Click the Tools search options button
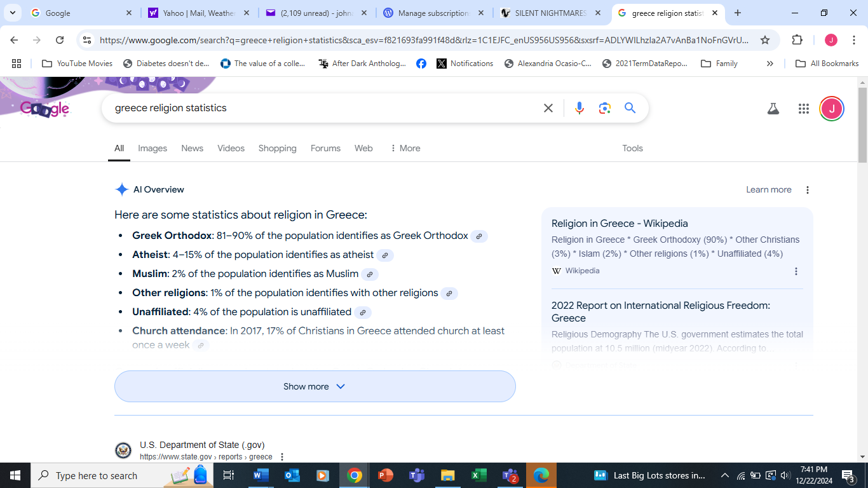This screenshot has height=488, width=868. [632, 148]
